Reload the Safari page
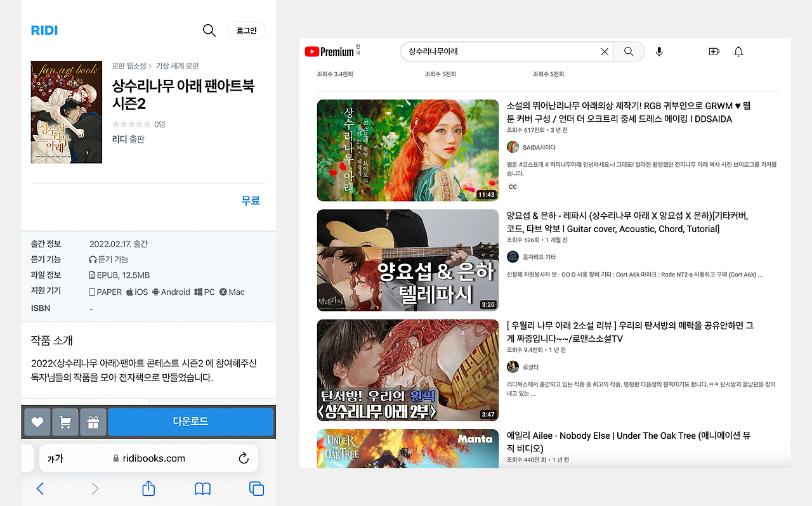This screenshot has height=506, width=812. click(243, 458)
